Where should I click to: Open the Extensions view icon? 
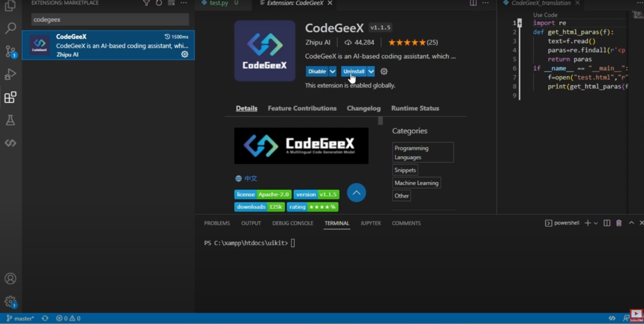coord(10,97)
